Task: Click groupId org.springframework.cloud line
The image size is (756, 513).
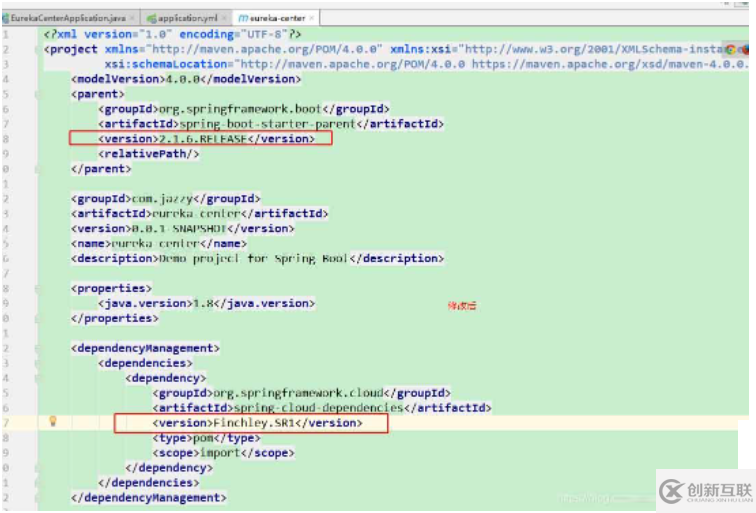Action: point(301,393)
